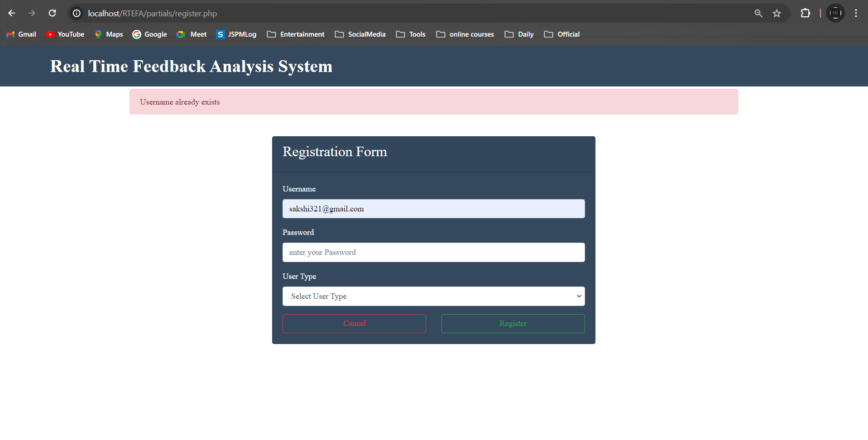Open the Google bookmark
868x440 pixels.
(149, 34)
